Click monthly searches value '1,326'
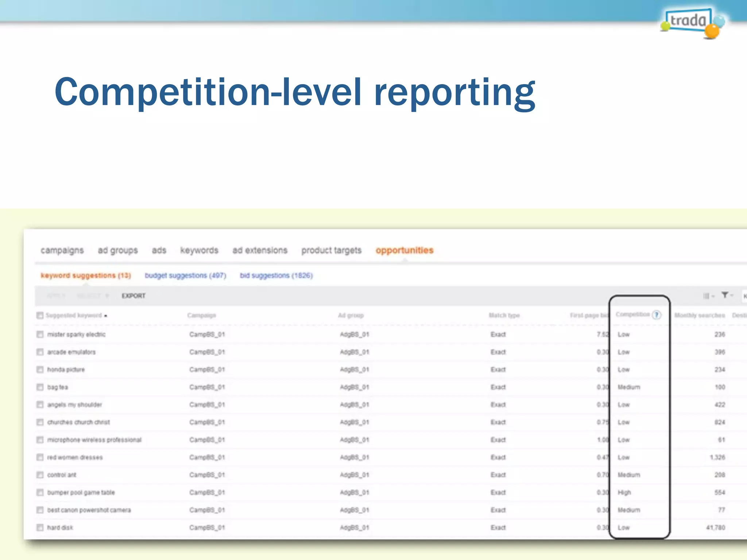The height and width of the screenshot is (560, 747). click(717, 457)
